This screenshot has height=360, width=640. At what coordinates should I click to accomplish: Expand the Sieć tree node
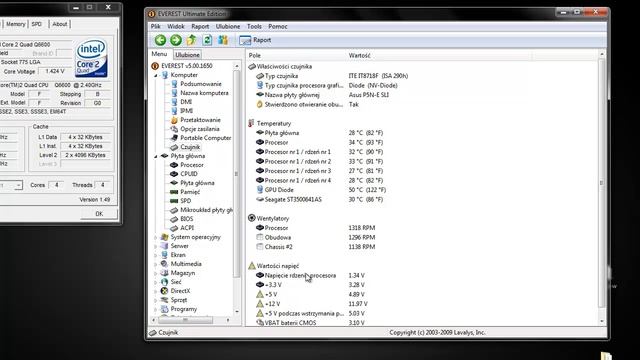(156, 282)
